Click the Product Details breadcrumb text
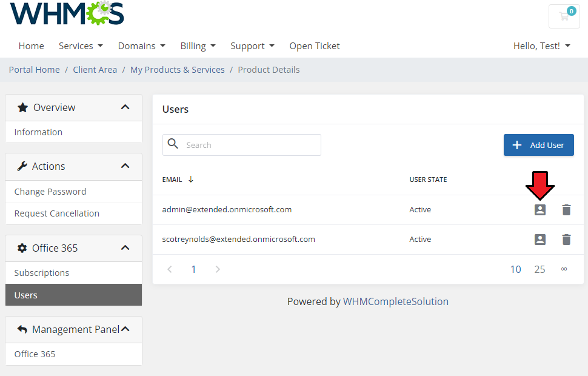 (269, 70)
